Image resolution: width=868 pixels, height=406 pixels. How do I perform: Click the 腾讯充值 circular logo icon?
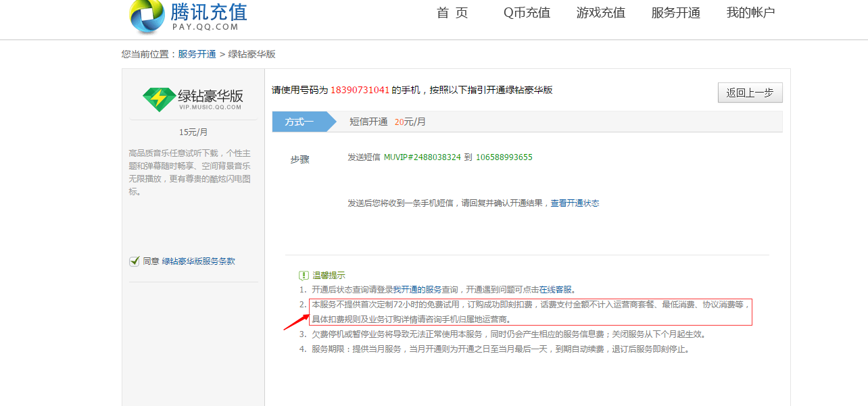146,15
